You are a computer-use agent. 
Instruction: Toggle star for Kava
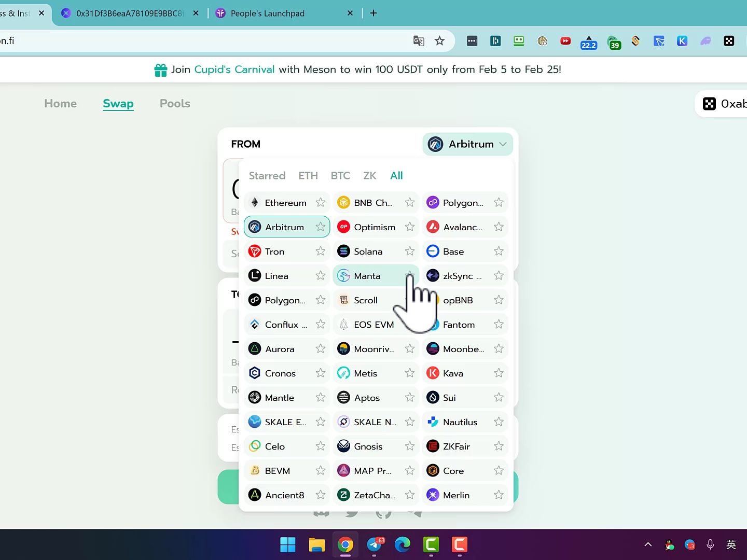pyautogui.click(x=499, y=373)
